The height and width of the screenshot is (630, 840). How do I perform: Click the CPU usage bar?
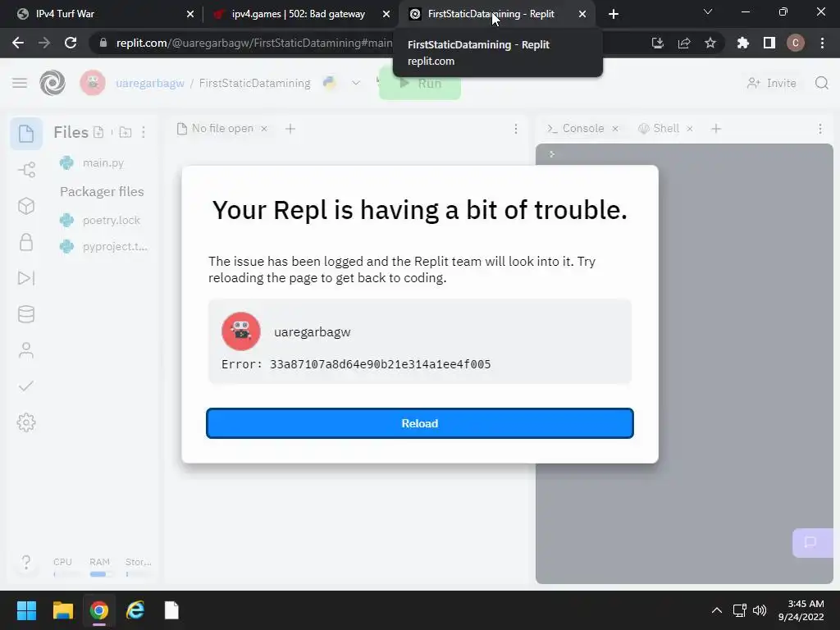coord(66,573)
